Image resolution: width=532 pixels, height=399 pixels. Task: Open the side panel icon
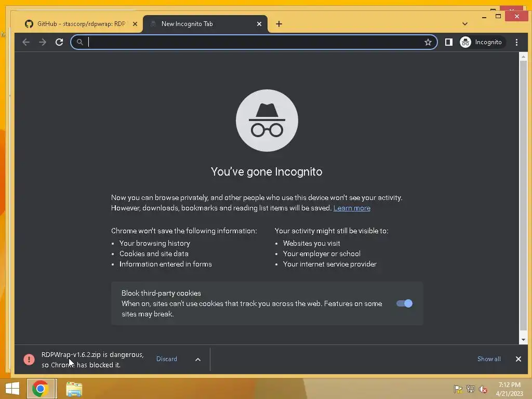[448, 42]
